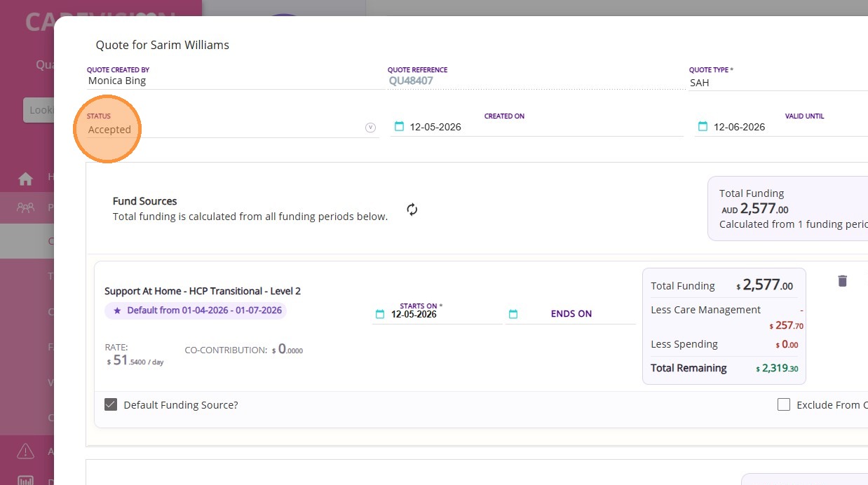Click the Quote Created By Monica Bing field
The height and width of the screenshot is (485, 868).
[x=235, y=81]
